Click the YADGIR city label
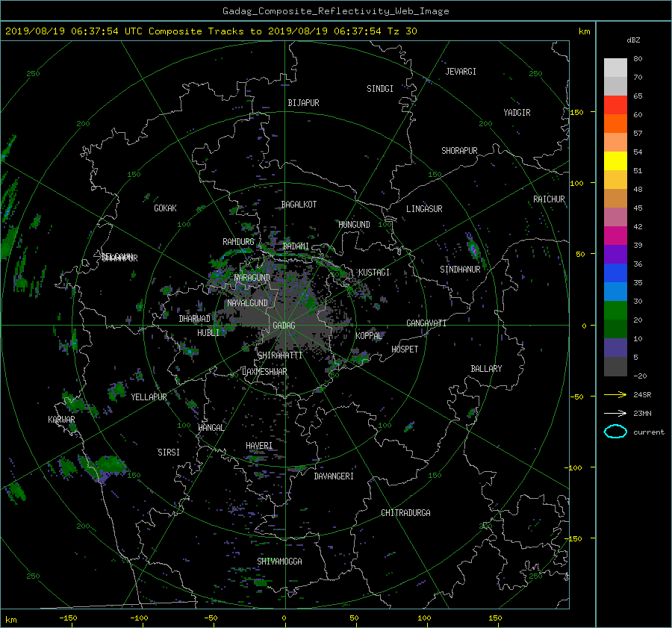 pyautogui.click(x=517, y=113)
